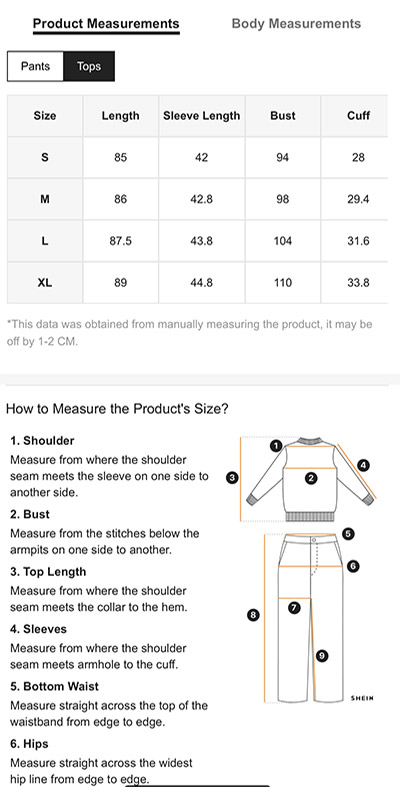Click the number 9 inseam marker
Image resolution: width=400 pixels, height=787 pixels.
(322, 655)
